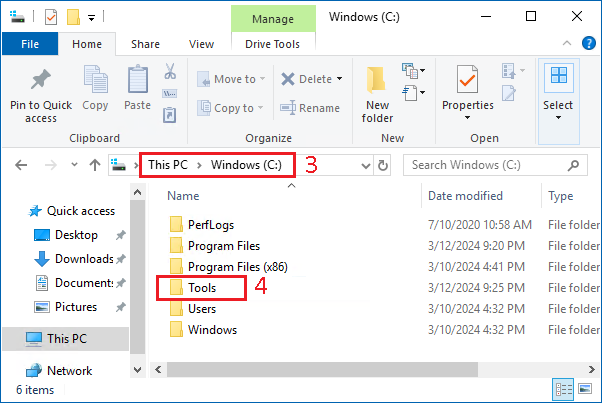Viewport: 602px width, 403px height.
Task: Click Windows (C:) in the address breadcrumb
Action: (246, 165)
